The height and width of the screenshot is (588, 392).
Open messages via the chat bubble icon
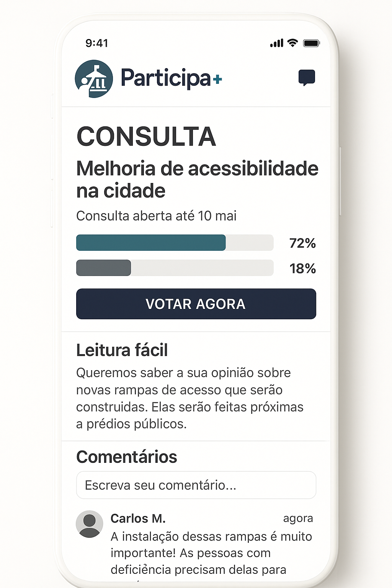[307, 78]
